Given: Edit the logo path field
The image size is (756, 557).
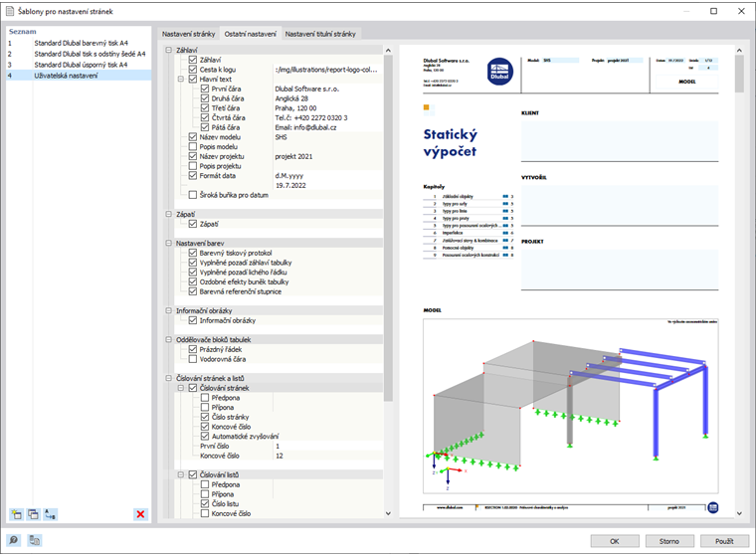Looking at the screenshot, I should (328, 70).
